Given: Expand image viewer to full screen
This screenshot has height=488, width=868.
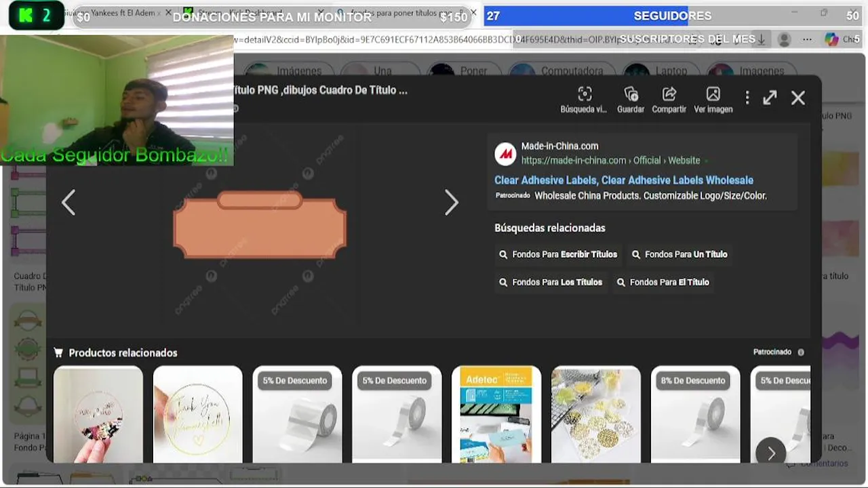Looking at the screenshot, I should click(x=770, y=98).
